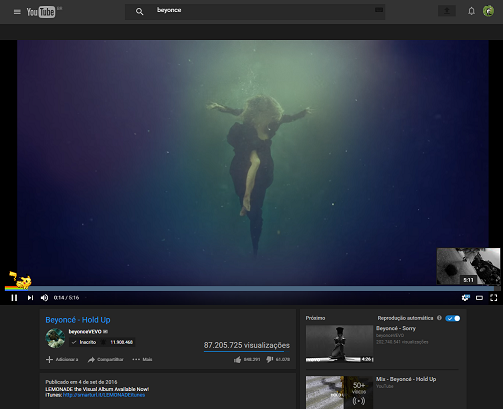Screen dimensions: 503x409
Task: Mute the player volume
Action: [x=44, y=298]
